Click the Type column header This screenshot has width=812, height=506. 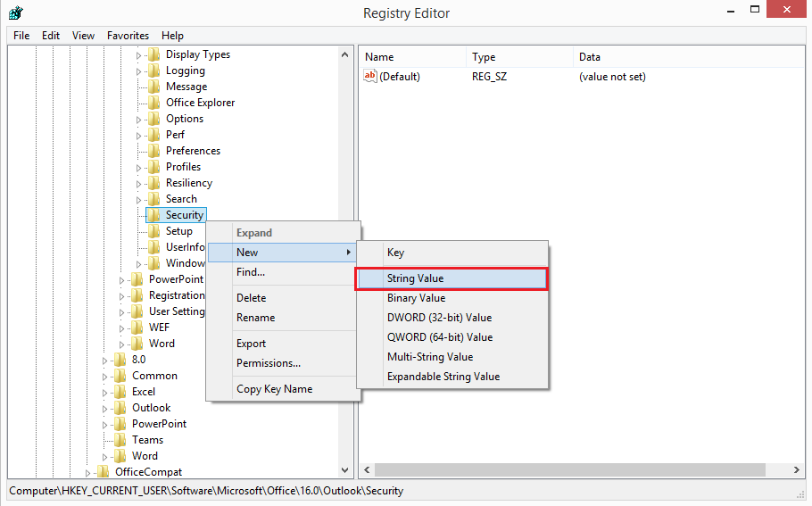pos(519,57)
